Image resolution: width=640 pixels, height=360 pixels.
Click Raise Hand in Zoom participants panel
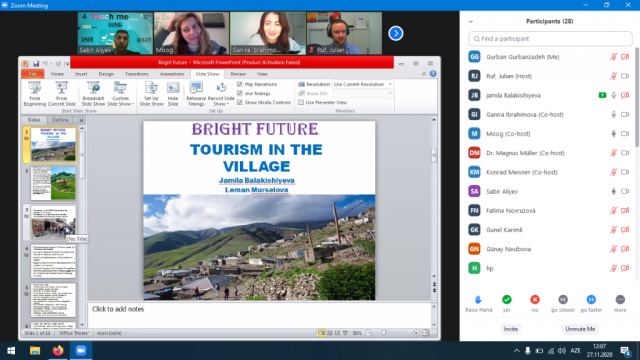pyautogui.click(x=478, y=304)
